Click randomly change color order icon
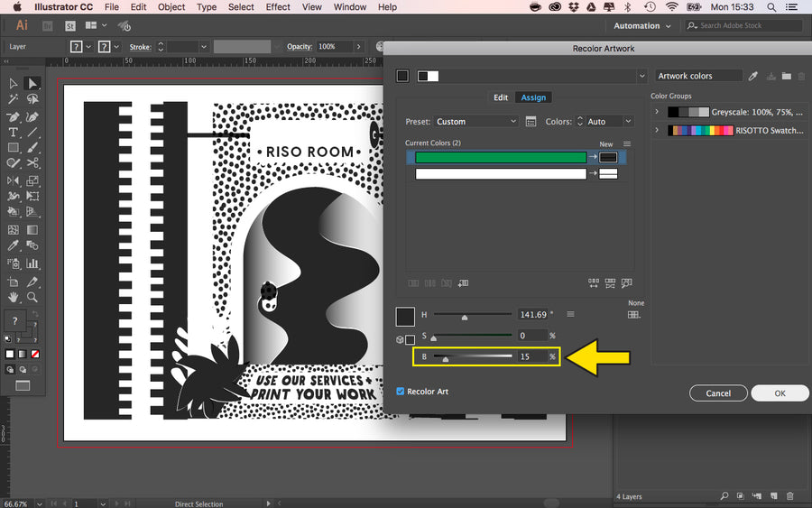The image size is (812, 508). pos(594,282)
